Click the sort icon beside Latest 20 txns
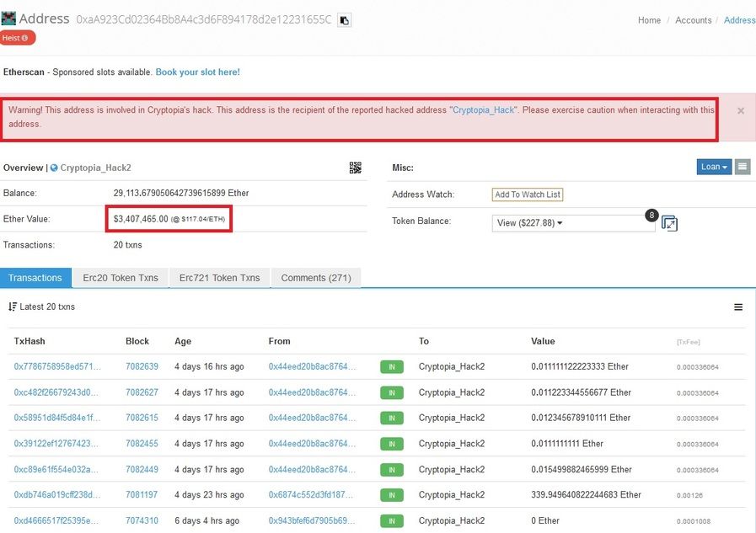756x533 pixels. 13,306
